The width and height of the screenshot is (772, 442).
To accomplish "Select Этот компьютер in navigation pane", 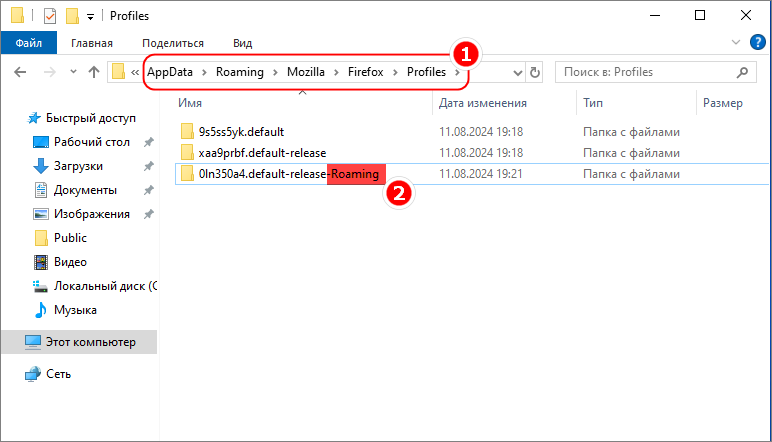I will 79,342.
